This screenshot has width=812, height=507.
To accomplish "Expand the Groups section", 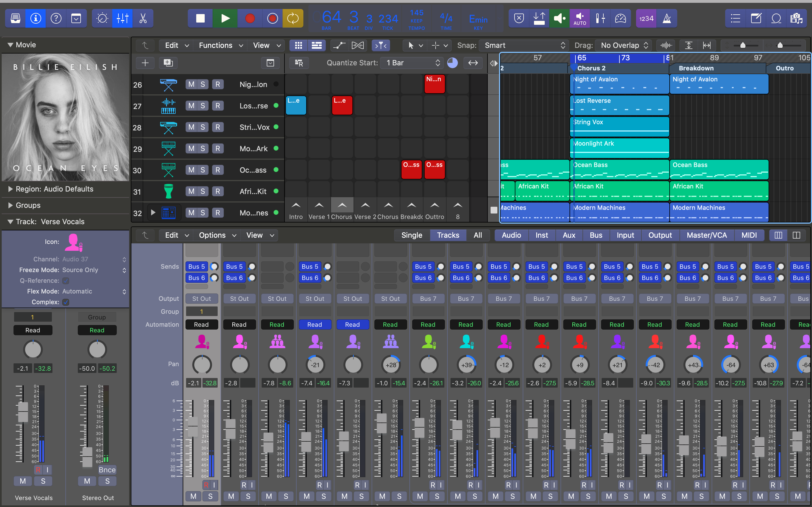I will pyautogui.click(x=10, y=205).
